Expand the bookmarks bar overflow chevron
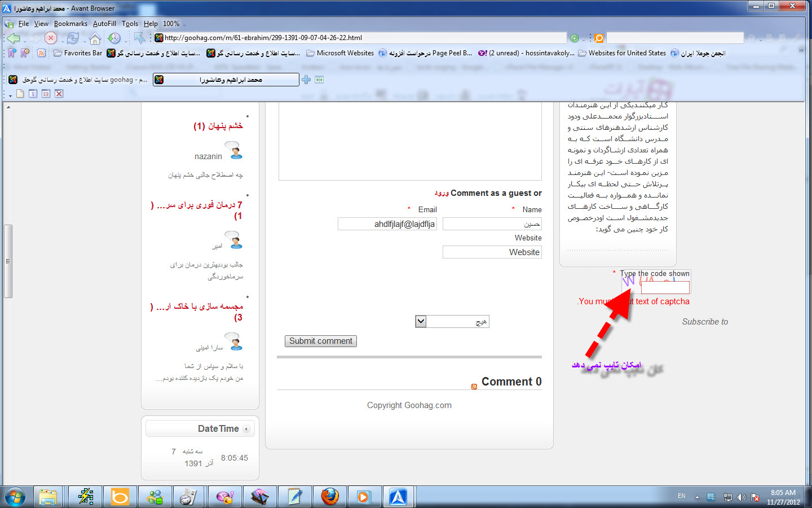Viewport: 812px width, 508px height. point(801,50)
